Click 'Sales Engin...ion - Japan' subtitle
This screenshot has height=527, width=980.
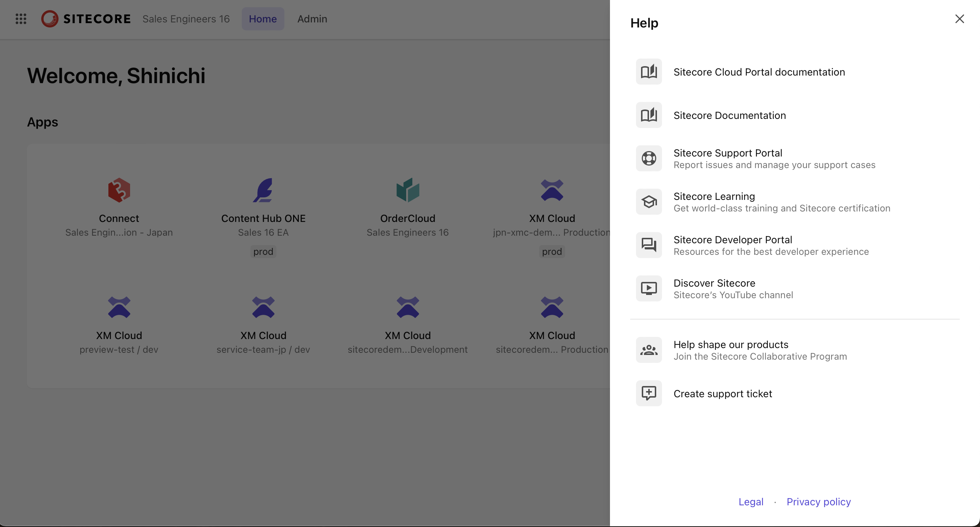click(119, 232)
